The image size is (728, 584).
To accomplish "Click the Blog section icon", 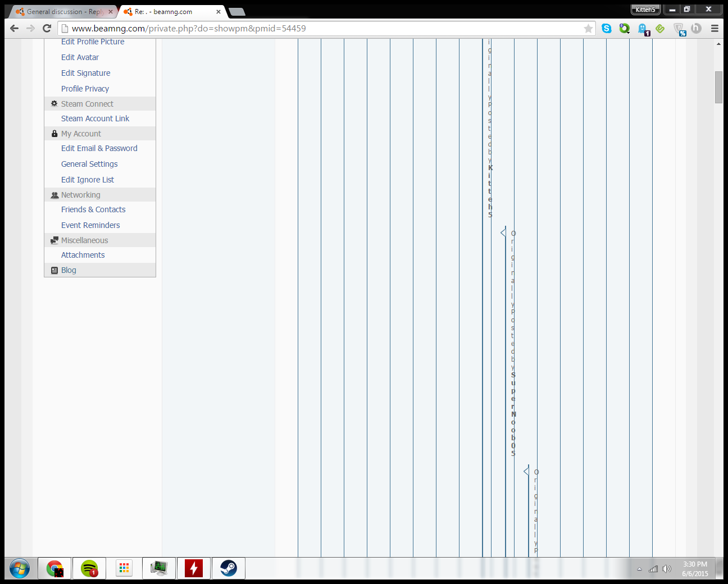I will [x=54, y=270].
